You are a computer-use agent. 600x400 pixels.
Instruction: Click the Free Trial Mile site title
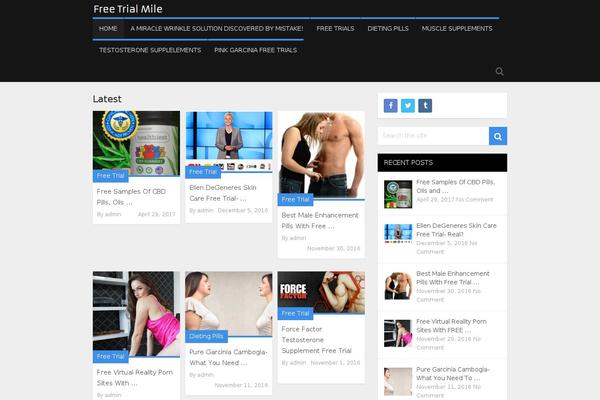(x=128, y=9)
